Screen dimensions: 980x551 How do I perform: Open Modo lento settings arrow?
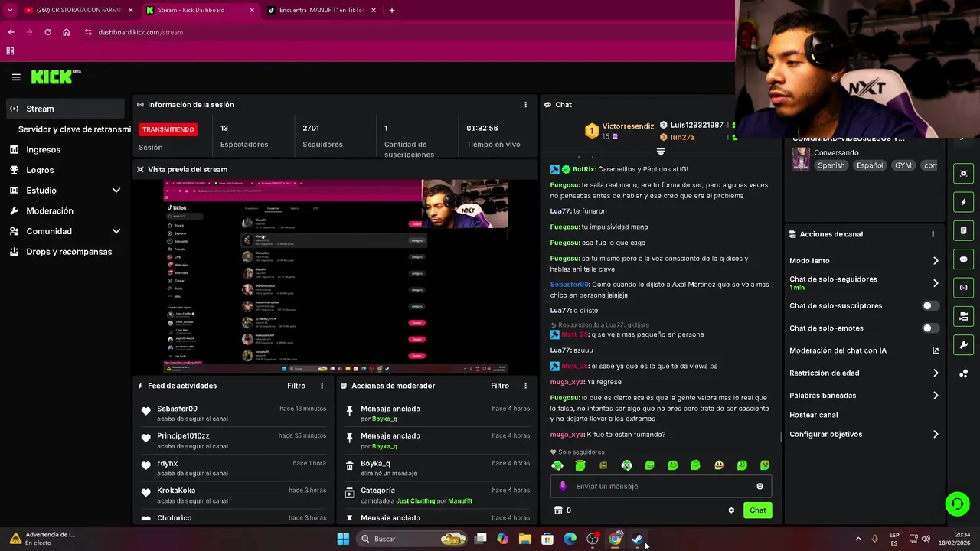pyautogui.click(x=935, y=261)
